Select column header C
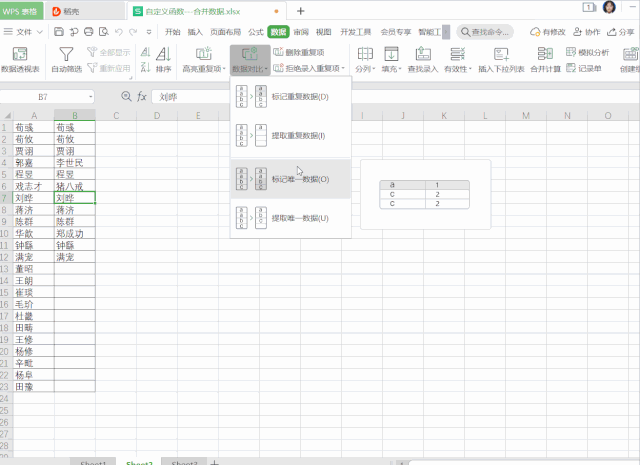The height and width of the screenshot is (465, 640). pyautogui.click(x=116, y=116)
